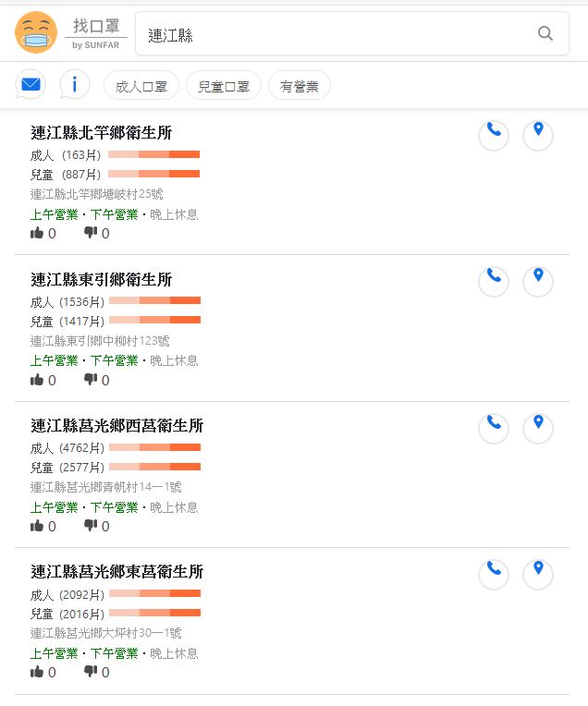Call 連江縣北竿鄉衛生所 via phone icon
This screenshot has width=588, height=706.
tap(494, 134)
